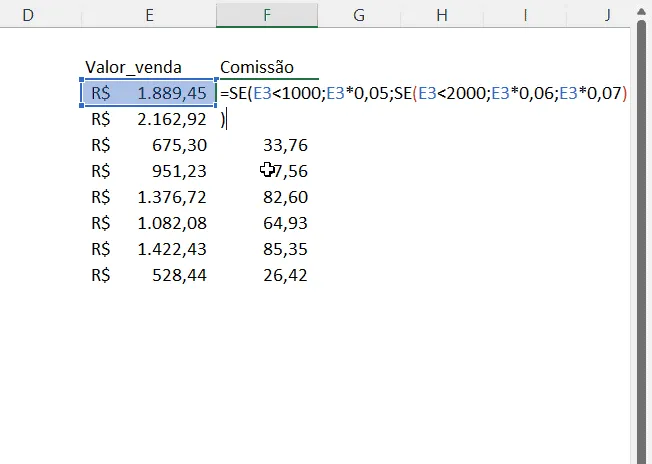Select column H header
Screen dimensions: 652x464
[x=442, y=15]
